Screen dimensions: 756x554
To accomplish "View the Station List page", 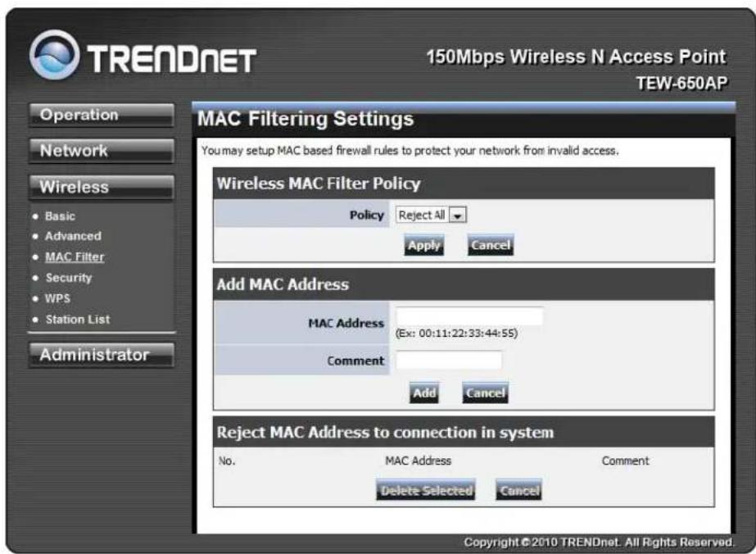I will click(78, 320).
